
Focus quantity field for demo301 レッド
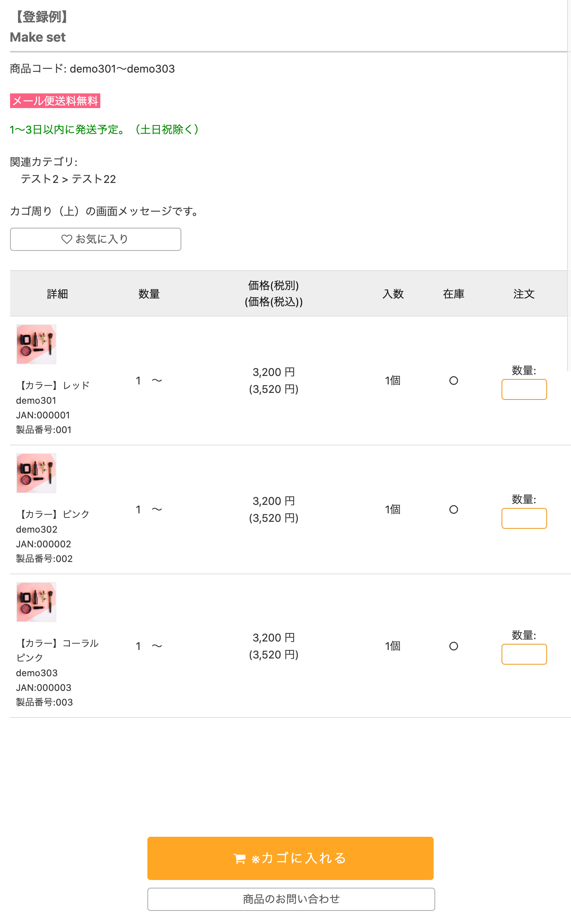tap(524, 389)
